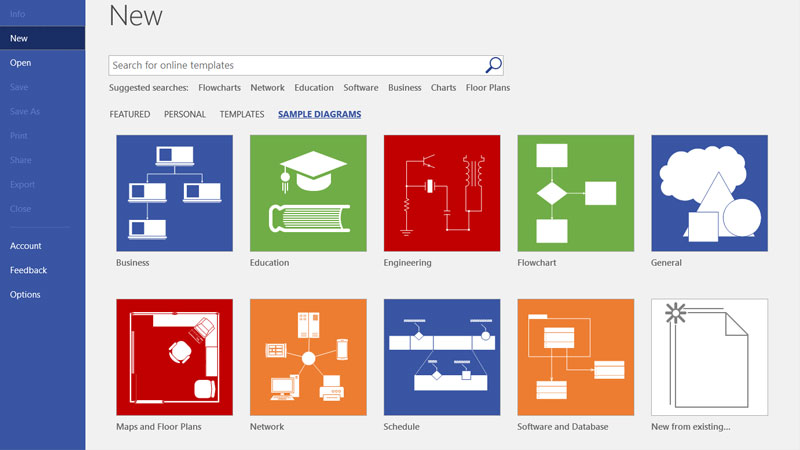Open the Options menu in sidebar

tap(25, 295)
